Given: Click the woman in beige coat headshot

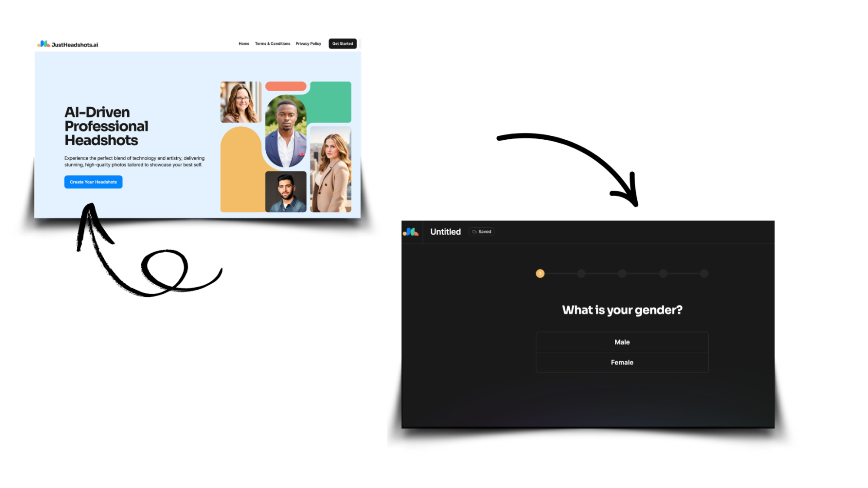Looking at the screenshot, I should (330, 170).
